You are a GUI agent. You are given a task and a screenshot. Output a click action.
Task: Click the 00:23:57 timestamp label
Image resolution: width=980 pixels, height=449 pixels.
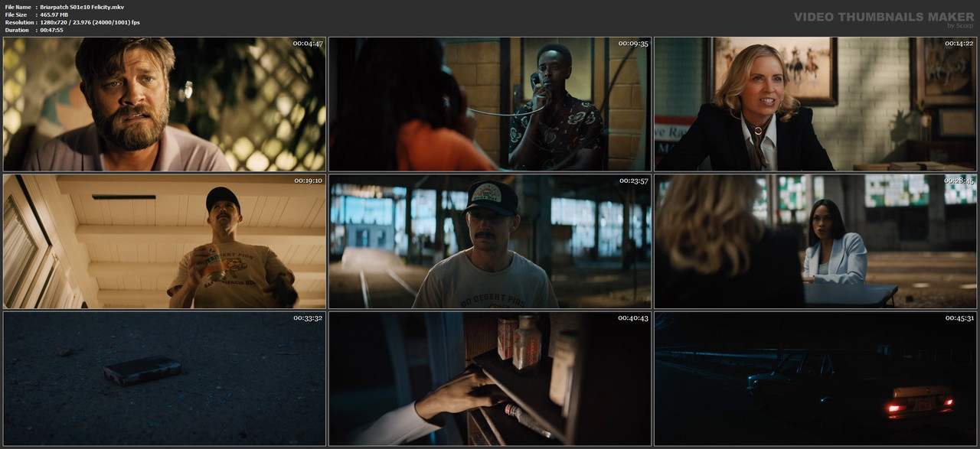pyautogui.click(x=633, y=181)
